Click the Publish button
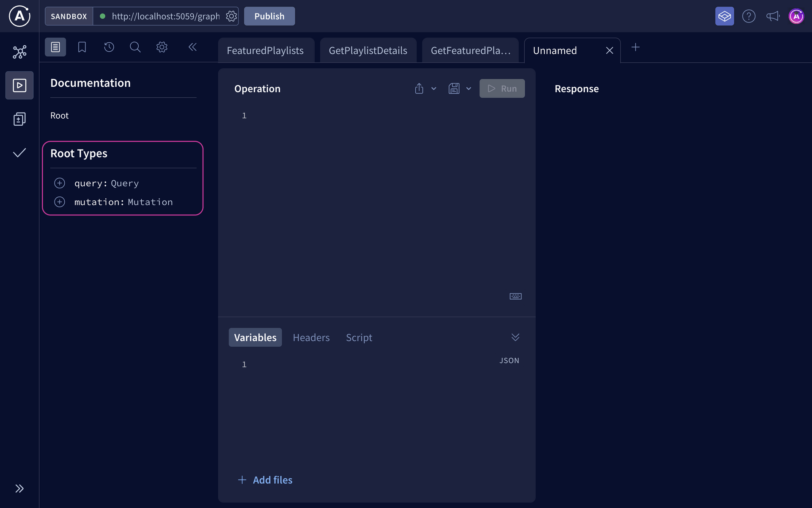The height and width of the screenshot is (508, 812). tap(269, 17)
